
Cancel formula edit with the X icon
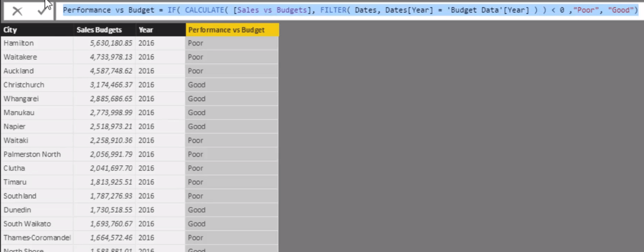(x=17, y=11)
